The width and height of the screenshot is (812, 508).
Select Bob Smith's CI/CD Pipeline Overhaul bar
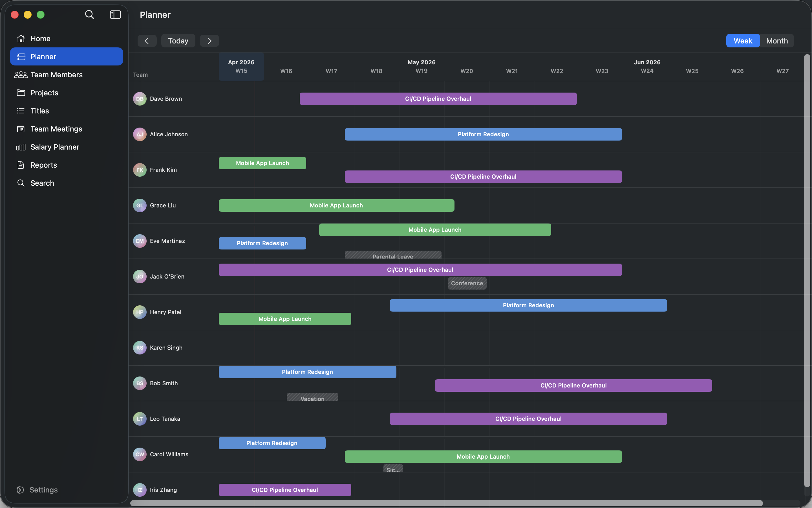[573, 385]
